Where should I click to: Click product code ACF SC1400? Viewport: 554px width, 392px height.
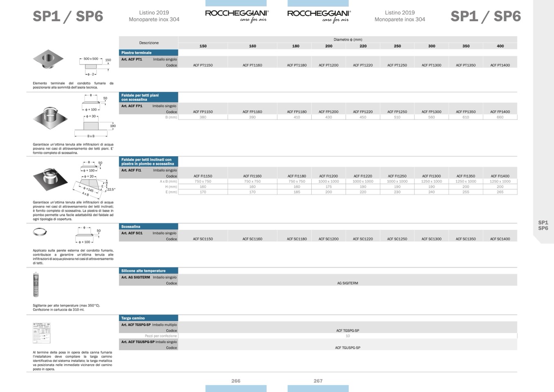click(500, 239)
